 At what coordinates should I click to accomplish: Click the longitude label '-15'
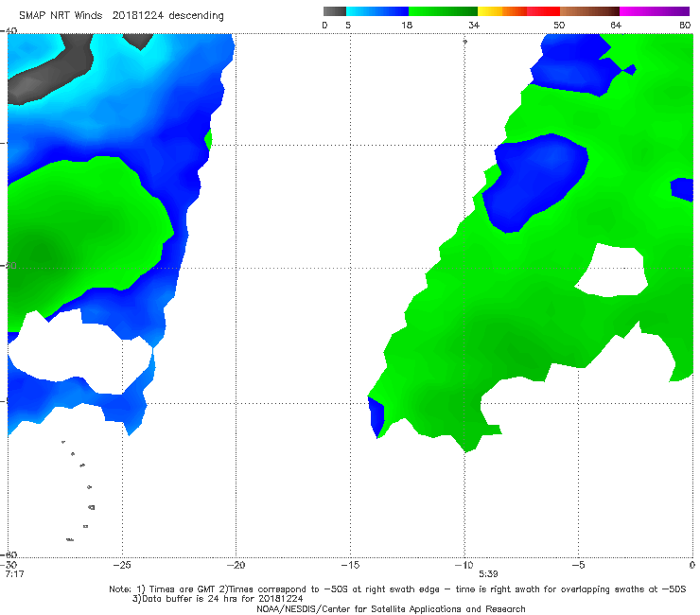(x=350, y=565)
